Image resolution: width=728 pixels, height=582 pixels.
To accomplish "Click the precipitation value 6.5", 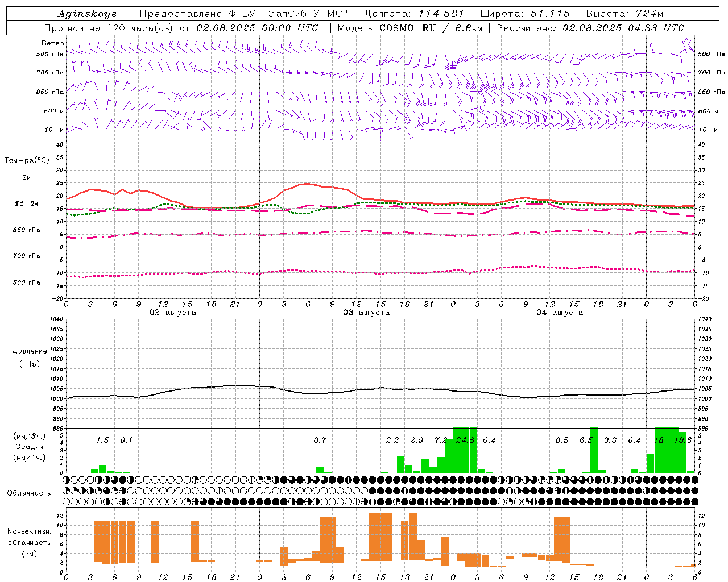I will click(x=586, y=440).
